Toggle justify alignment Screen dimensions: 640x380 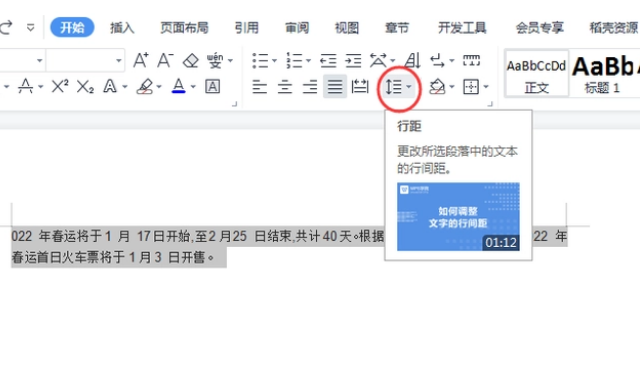click(x=335, y=87)
